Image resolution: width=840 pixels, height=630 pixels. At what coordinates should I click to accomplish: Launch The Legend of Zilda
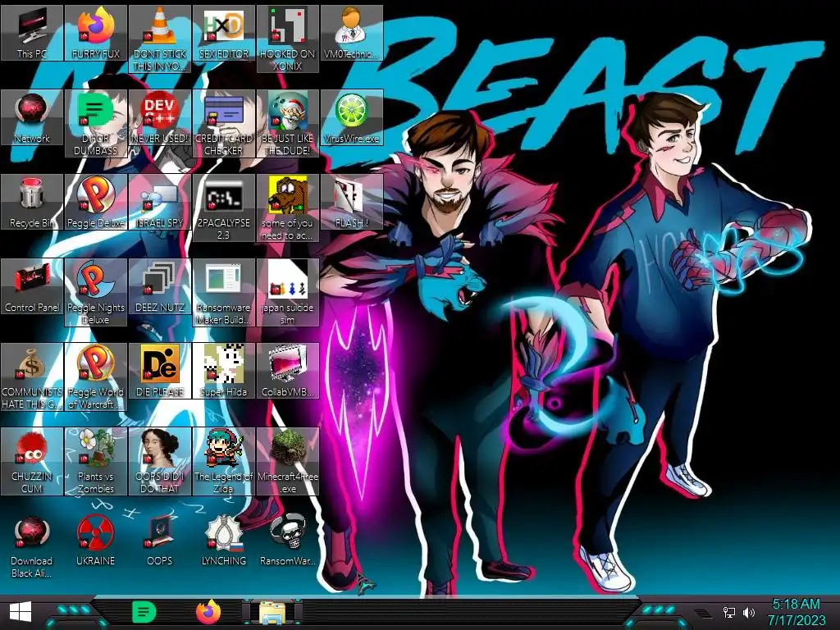coord(223,461)
